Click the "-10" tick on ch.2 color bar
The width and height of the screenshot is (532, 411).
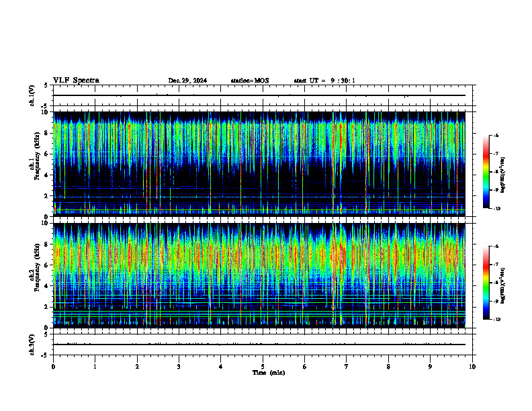[497, 320]
